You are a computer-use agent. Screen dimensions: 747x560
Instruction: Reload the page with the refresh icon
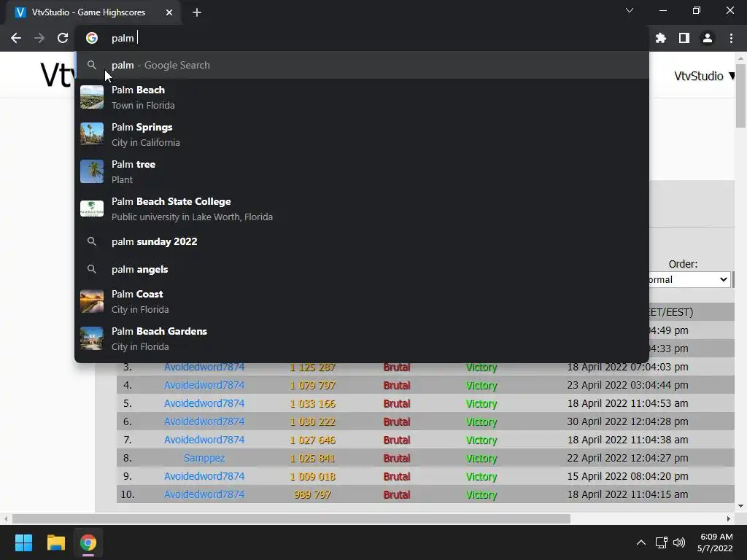point(63,38)
